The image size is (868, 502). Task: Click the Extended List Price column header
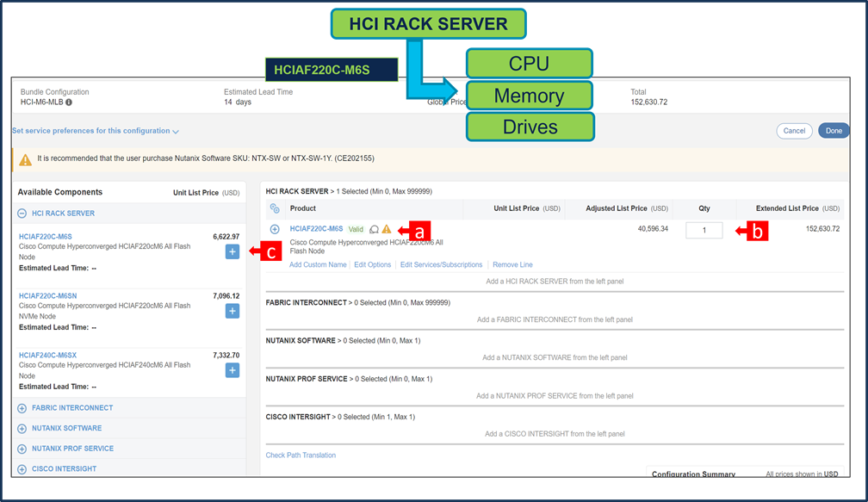pos(797,208)
